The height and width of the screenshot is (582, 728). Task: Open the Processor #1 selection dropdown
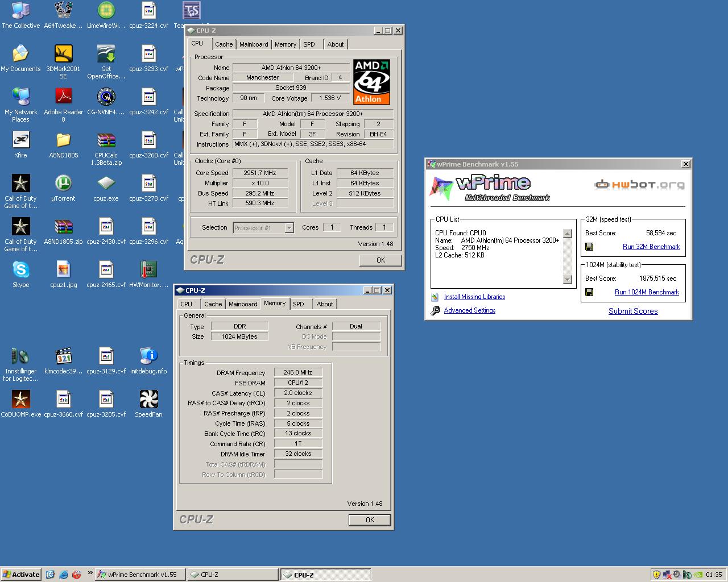pyautogui.click(x=263, y=228)
